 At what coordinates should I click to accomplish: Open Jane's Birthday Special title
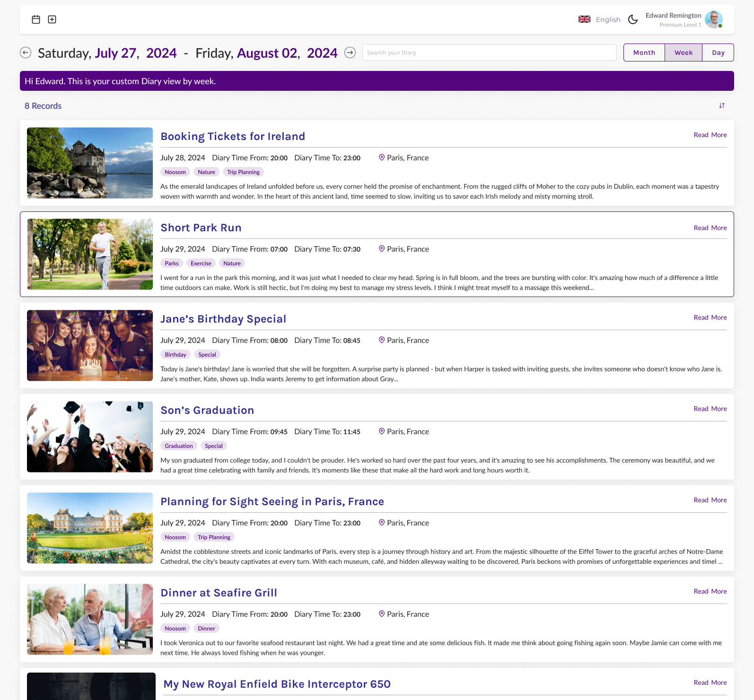223,319
